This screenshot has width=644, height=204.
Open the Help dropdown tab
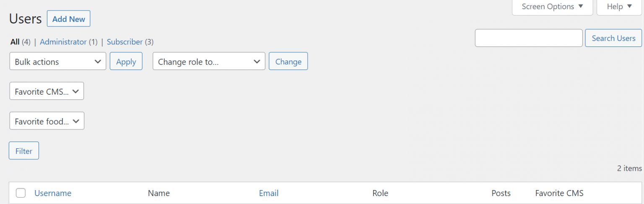[x=619, y=7]
